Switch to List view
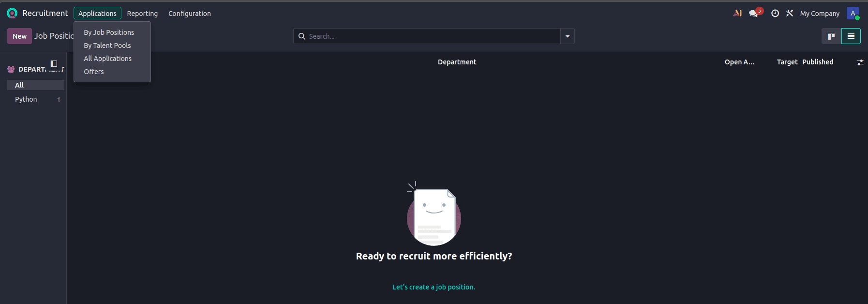This screenshot has width=868, height=304. click(x=851, y=36)
